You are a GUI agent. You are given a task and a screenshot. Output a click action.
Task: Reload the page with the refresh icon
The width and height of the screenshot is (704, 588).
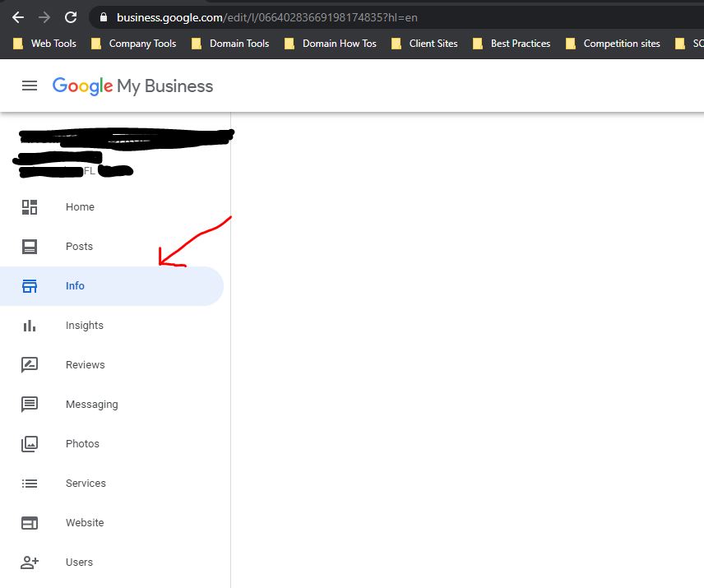[x=71, y=17]
